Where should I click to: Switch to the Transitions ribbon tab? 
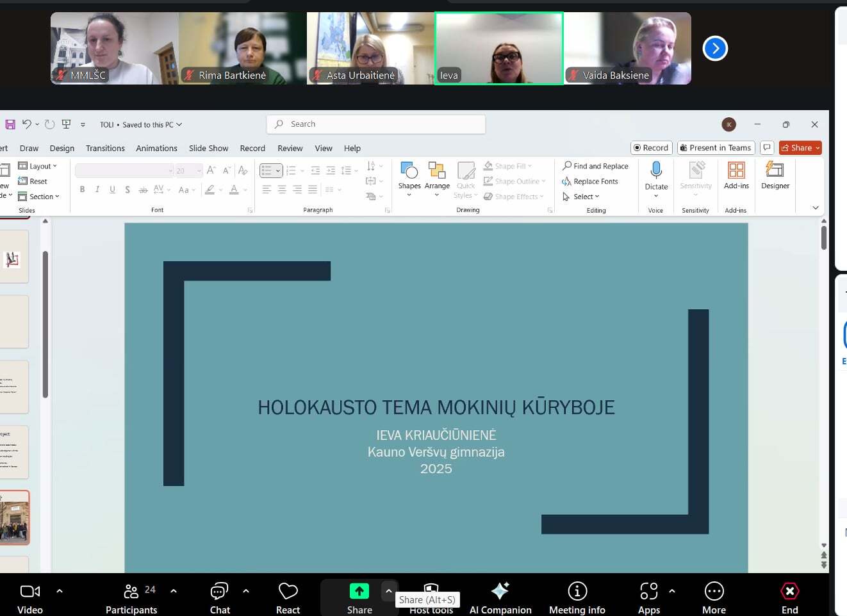click(x=105, y=148)
